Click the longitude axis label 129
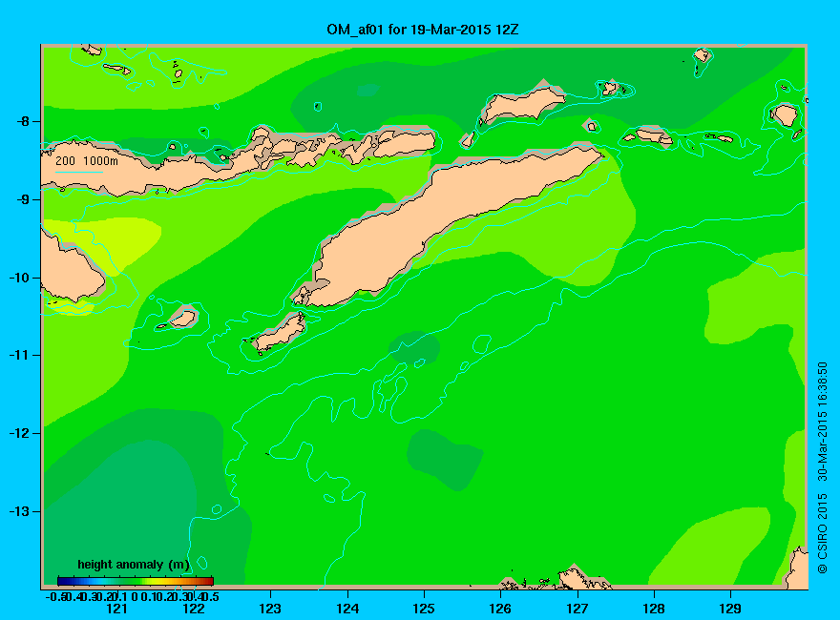Image resolution: width=840 pixels, height=620 pixels. point(730,609)
